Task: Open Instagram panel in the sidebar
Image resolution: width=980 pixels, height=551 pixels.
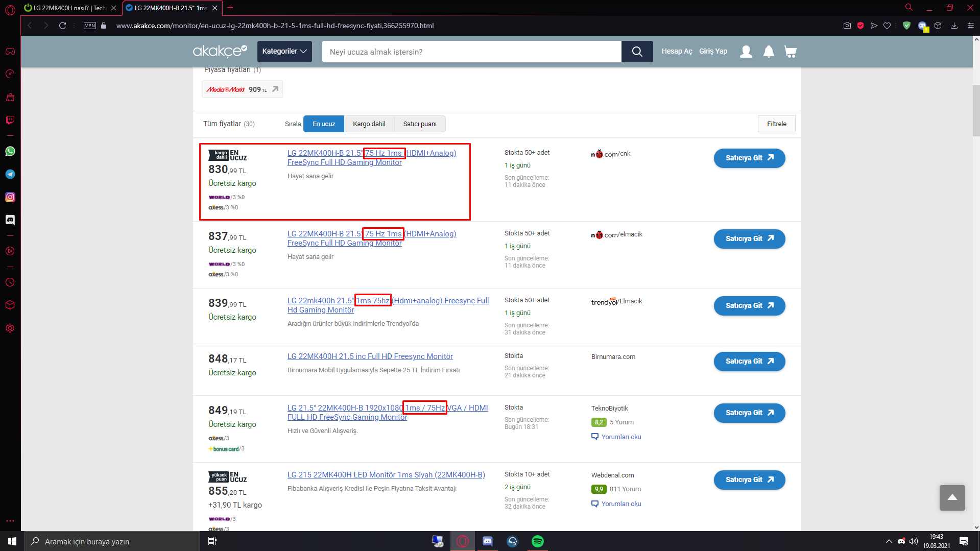Action: (x=10, y=197)
